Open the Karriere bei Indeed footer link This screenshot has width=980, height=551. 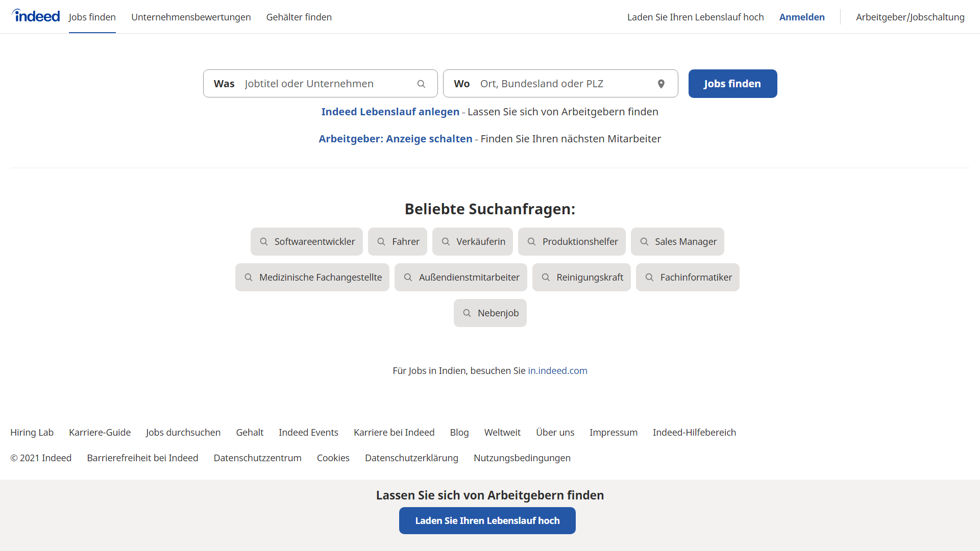tap(394, 433)
